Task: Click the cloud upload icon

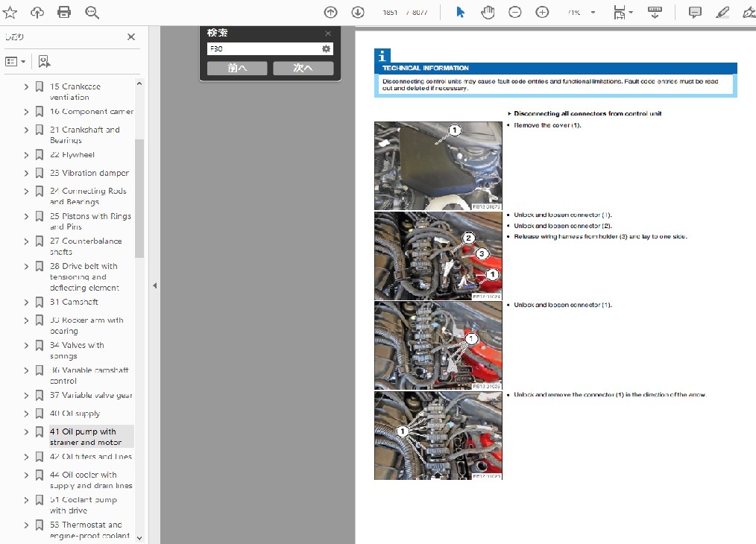Action: 37,13
